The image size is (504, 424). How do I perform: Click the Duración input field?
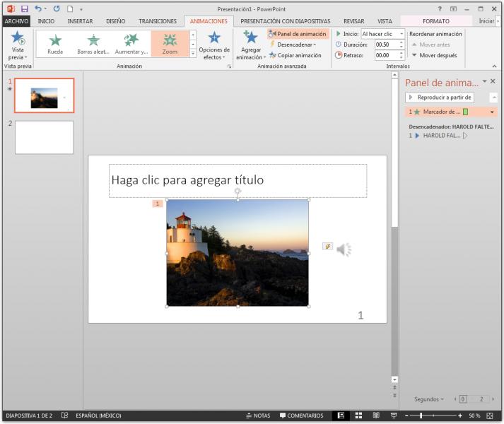(387, 45)
